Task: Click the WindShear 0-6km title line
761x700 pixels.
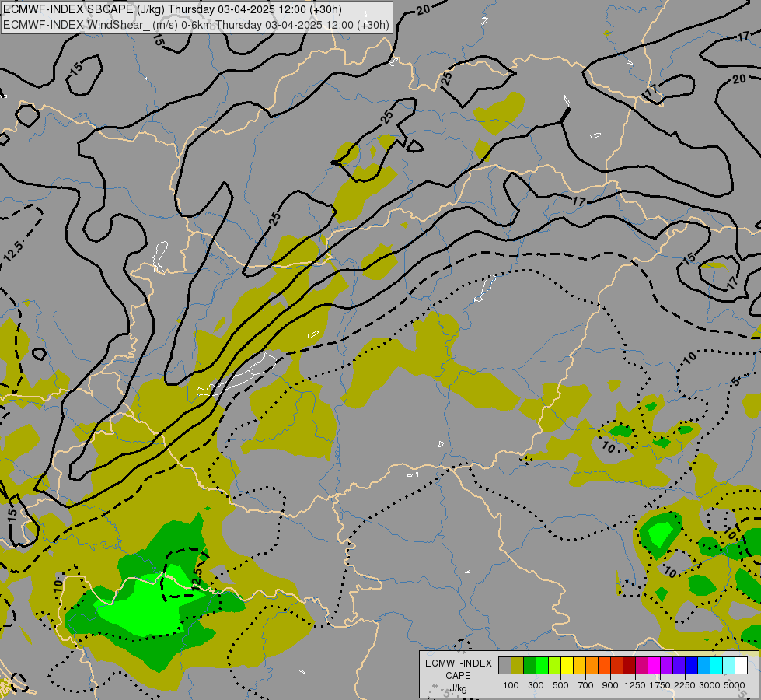Action: 196,25
